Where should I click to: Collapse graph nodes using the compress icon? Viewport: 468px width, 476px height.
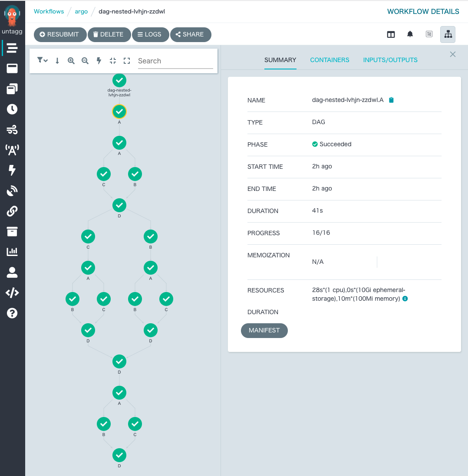(113, 61)
